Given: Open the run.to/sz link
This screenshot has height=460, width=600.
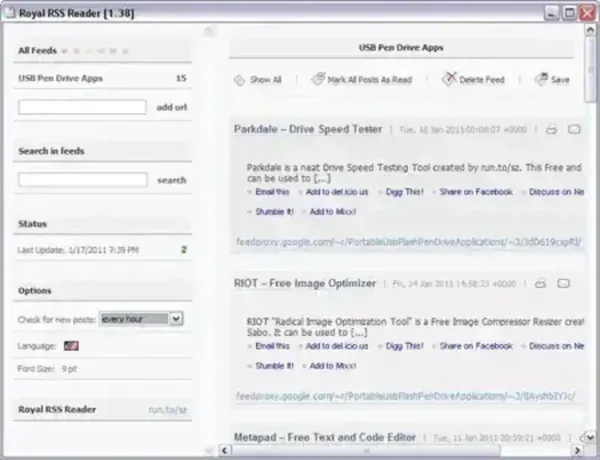Looking at the screenshot, I should (x=168, y=410).
